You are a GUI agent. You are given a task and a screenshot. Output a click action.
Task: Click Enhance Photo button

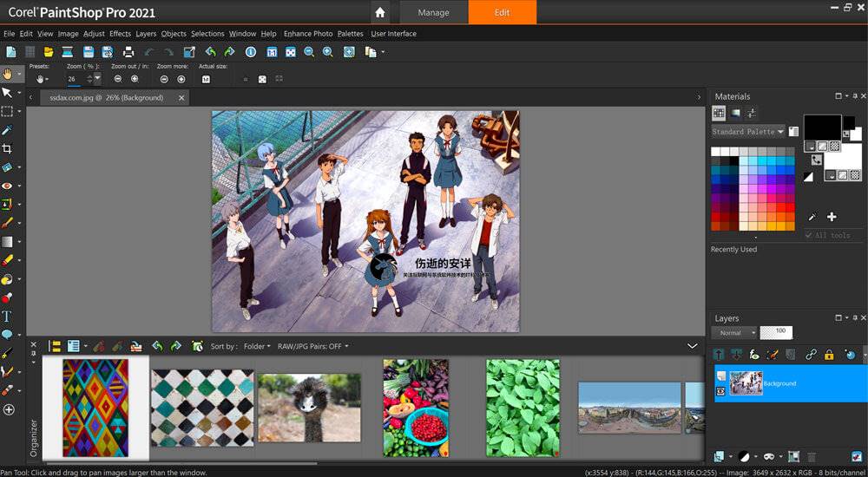(308, 34)
